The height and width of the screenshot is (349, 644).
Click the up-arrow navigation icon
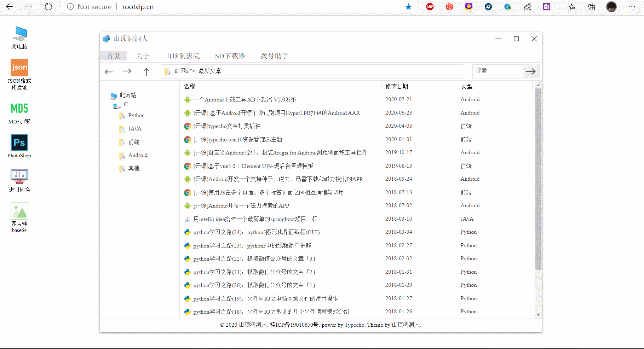146,72
